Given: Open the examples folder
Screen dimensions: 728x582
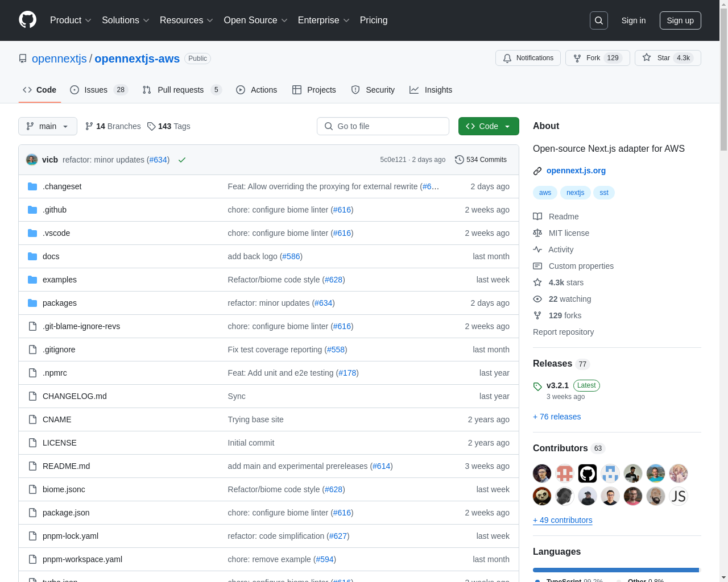Looking at the screenshot, I should [60, 280].
